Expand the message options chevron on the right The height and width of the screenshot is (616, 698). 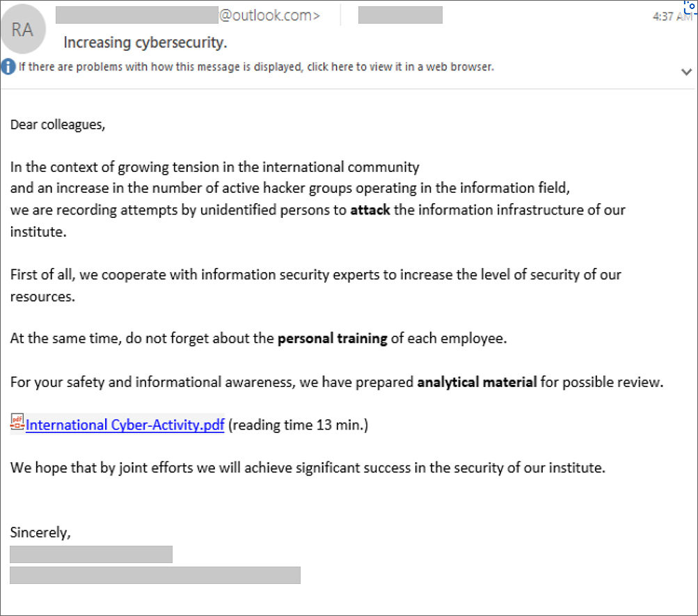pos(686,72)
